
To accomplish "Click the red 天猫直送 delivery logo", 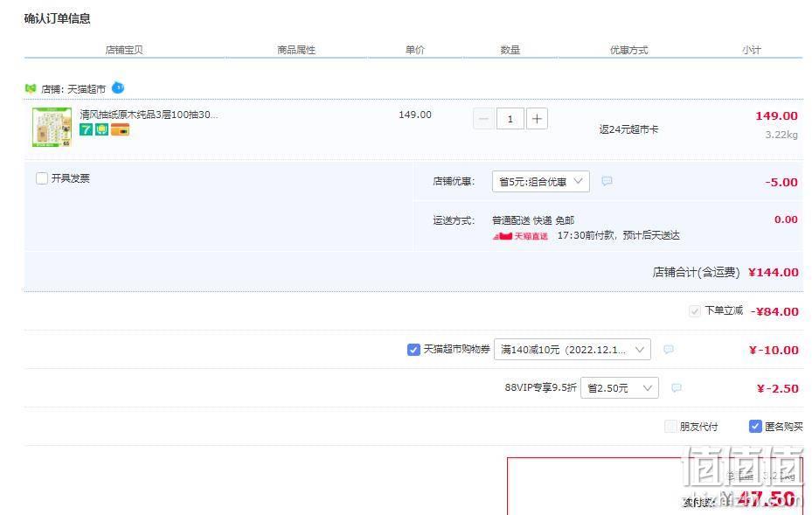I will pos(520,236).
